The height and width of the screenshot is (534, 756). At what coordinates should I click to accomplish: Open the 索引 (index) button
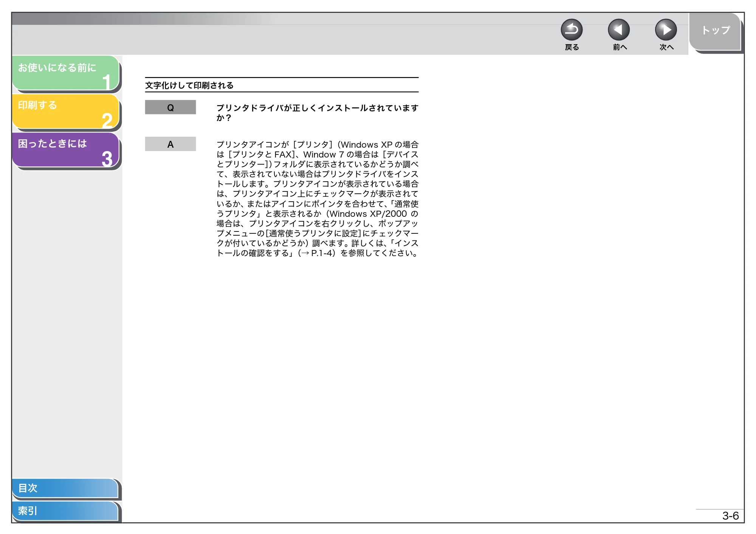65,511
